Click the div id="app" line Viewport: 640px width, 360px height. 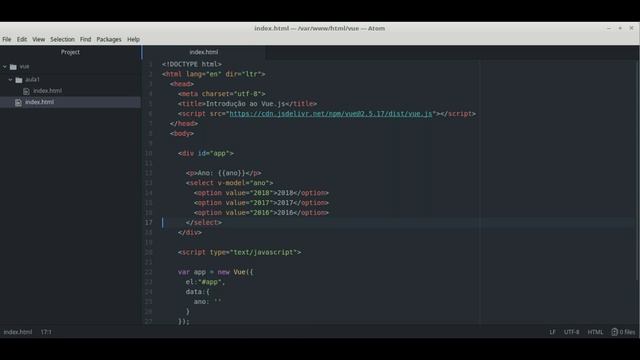(206, 153)
